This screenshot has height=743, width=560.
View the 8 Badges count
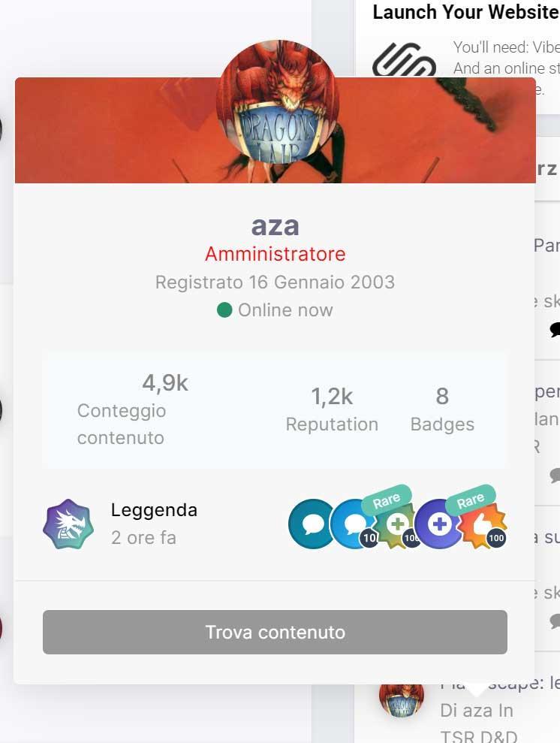(x=442, y=410)
